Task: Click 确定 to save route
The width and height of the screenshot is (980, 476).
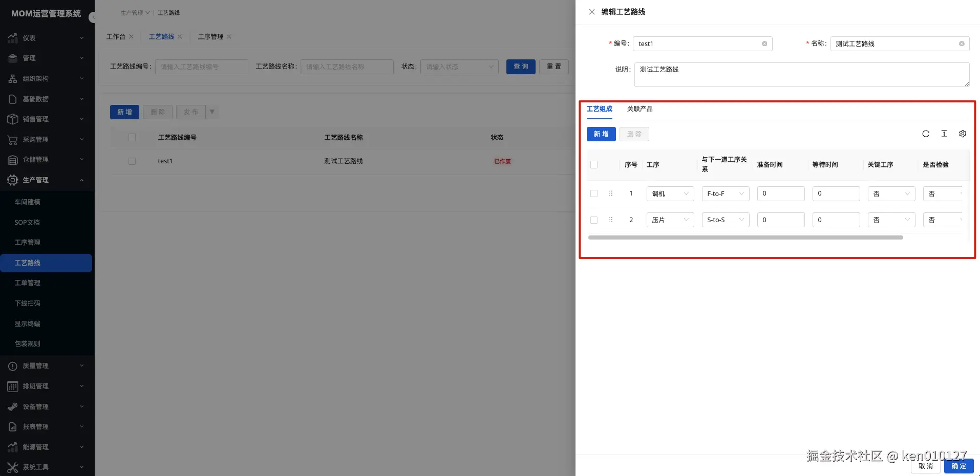Action: [x=958, y=466]
